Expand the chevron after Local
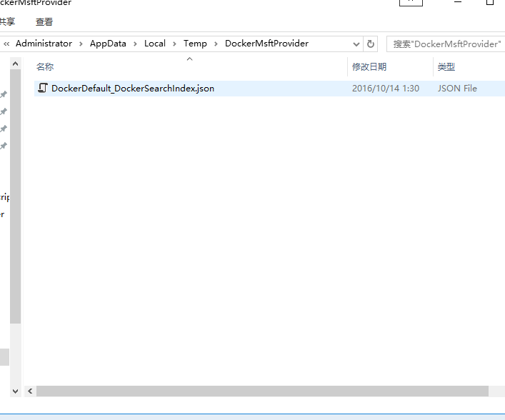Viewport: 505px width, 420px height. point(174,44)
